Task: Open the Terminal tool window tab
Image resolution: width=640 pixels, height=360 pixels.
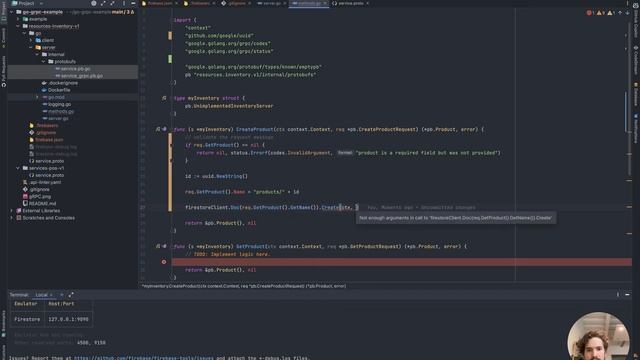Action: [19, 295]
